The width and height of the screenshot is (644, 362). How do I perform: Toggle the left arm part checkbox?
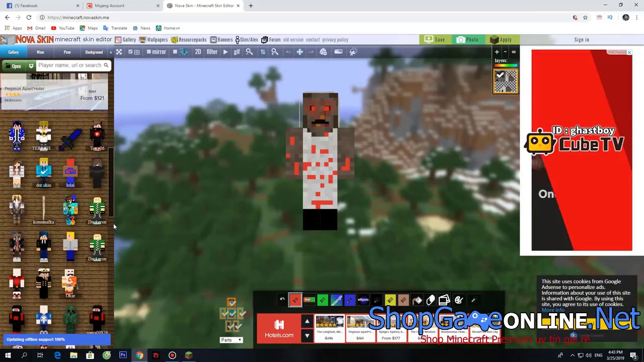[x=223, y=313]
